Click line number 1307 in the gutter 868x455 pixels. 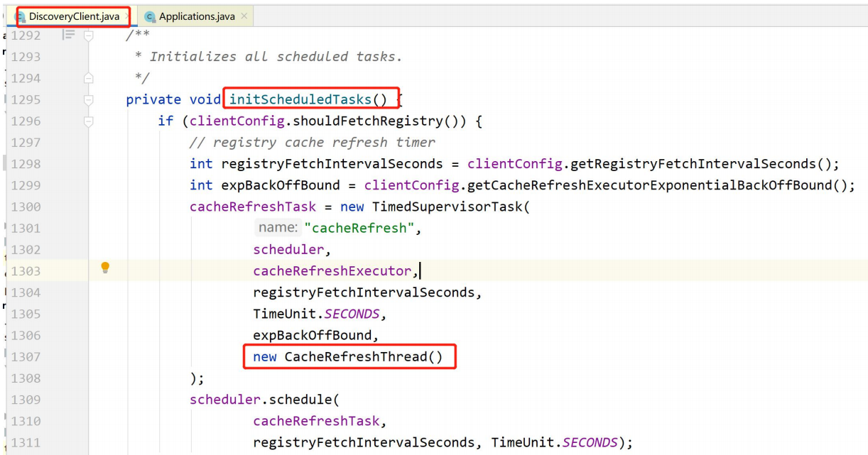coord(26,356)
